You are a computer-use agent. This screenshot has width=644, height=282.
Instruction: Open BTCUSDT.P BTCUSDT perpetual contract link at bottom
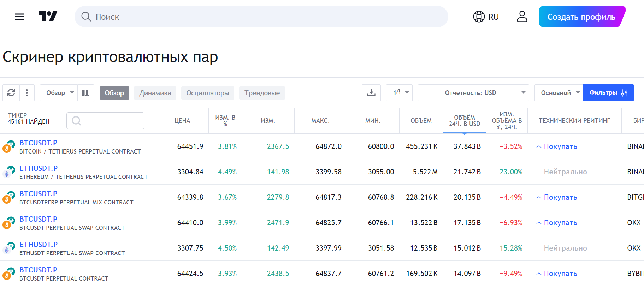coord(38,270)
